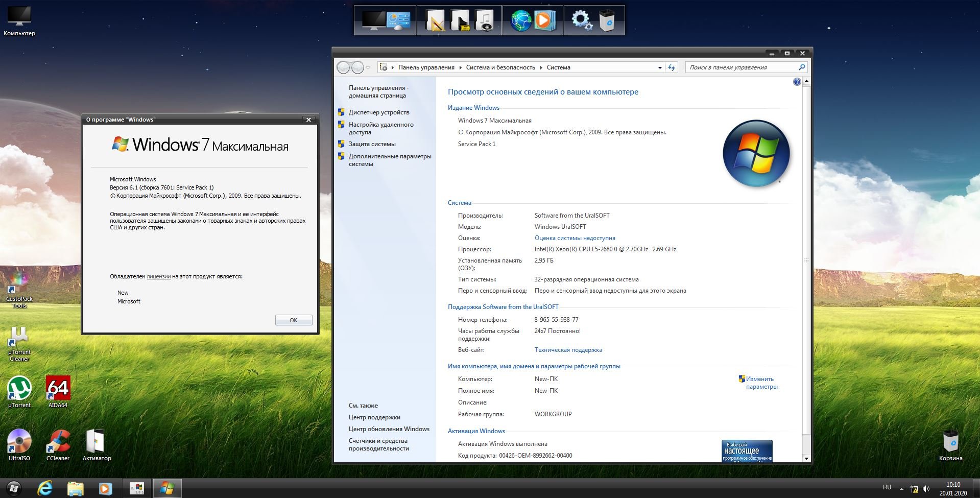980x498 pixels.
Task: Open Windows Media Player from the taskbar
Action: tap(105, 488)
